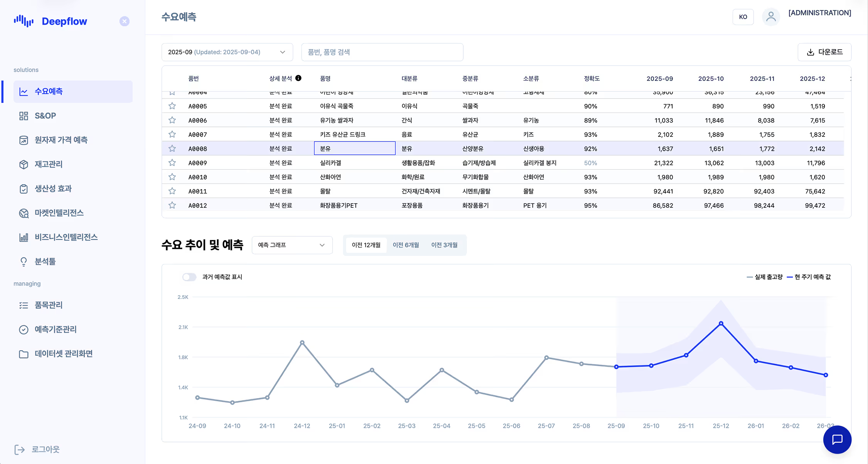
Task: Click the 실리카겔 product name cell
Action: (330, 163)
